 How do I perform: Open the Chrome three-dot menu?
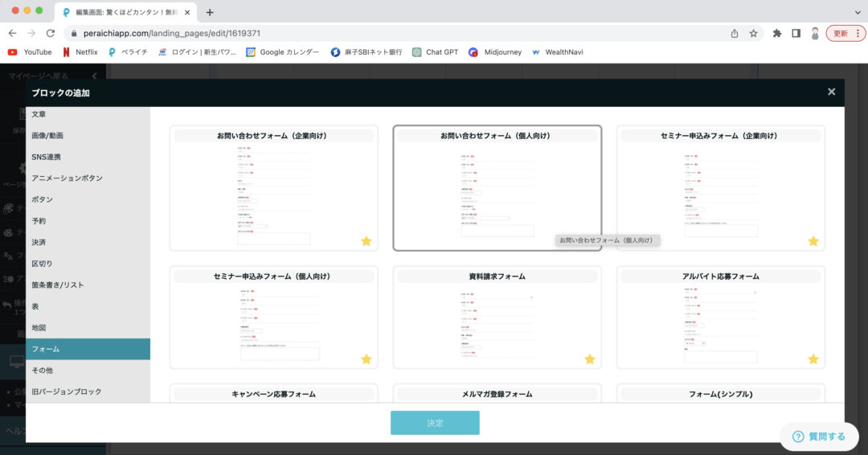click(858, 33)
